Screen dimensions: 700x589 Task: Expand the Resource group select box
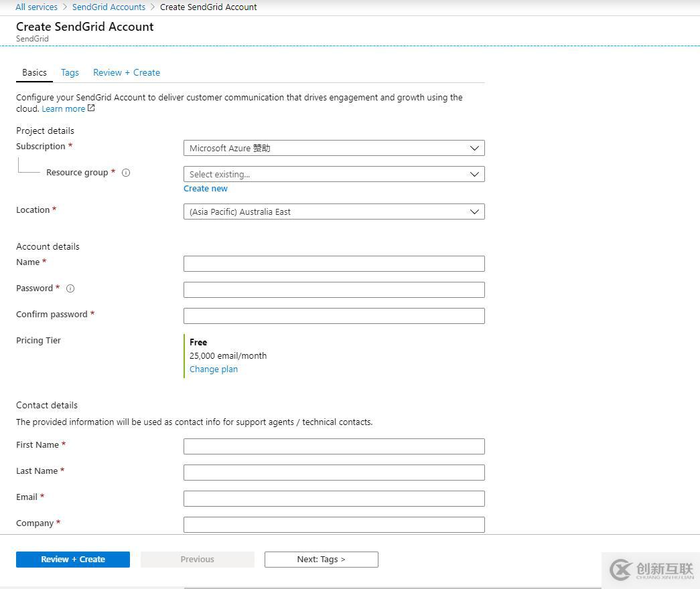[334, 174]
